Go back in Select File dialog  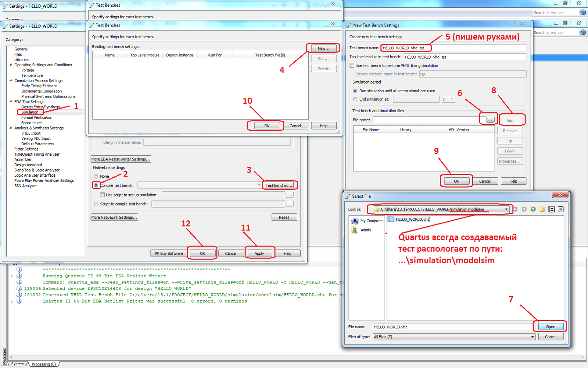click(515, 209)
